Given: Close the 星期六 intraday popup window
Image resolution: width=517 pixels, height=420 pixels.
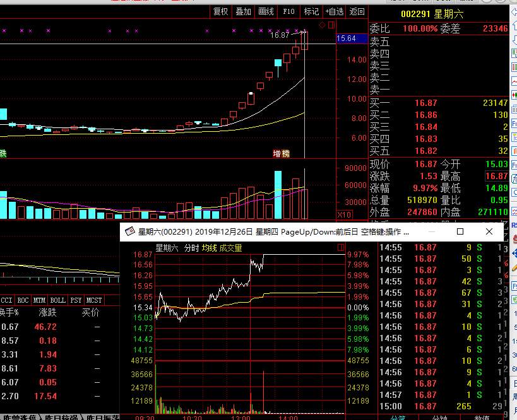Looking at the screenshot, I should click(x=489, y=231).
